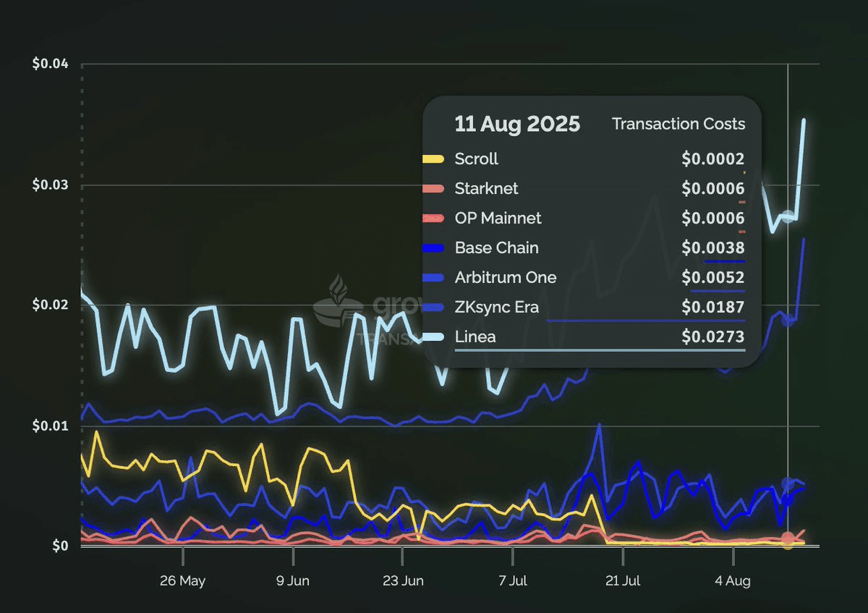868x613 pixels.
Task: Select the Scroll label in tooltip
Action: pos(476,159)
